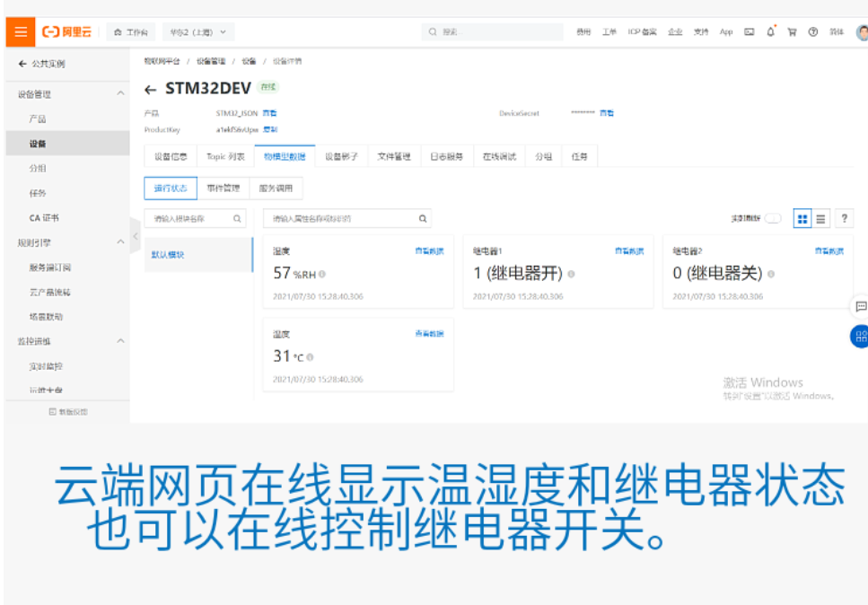Screen dimensions: 868x605
Task: Open the notification bell
Action: pyautogui.click(x=770, y=32)
